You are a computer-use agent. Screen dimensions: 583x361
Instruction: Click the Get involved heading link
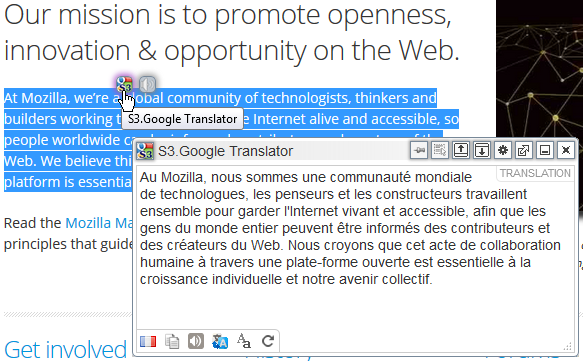pos(65,349)
